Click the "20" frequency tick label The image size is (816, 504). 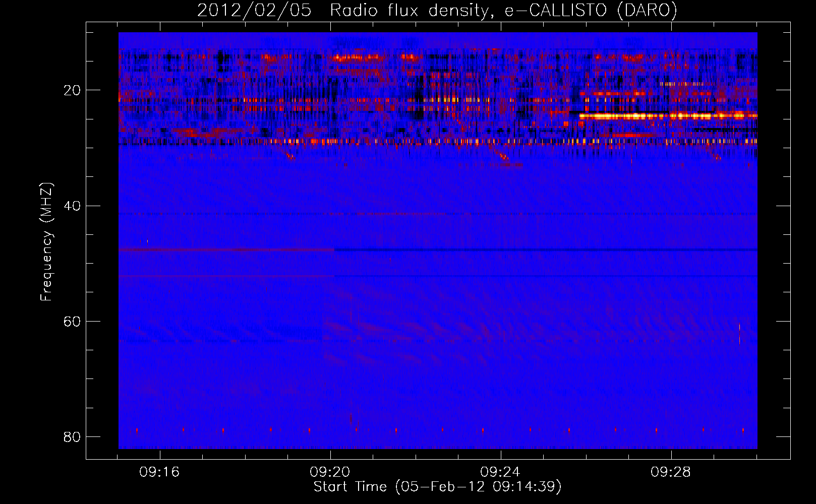click(72, 90)
